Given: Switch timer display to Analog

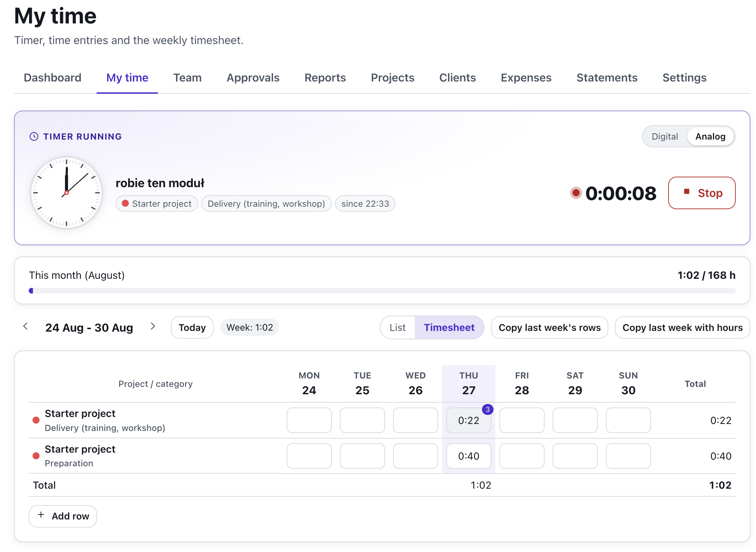Looking at the screenshot, I should point(710,136).
